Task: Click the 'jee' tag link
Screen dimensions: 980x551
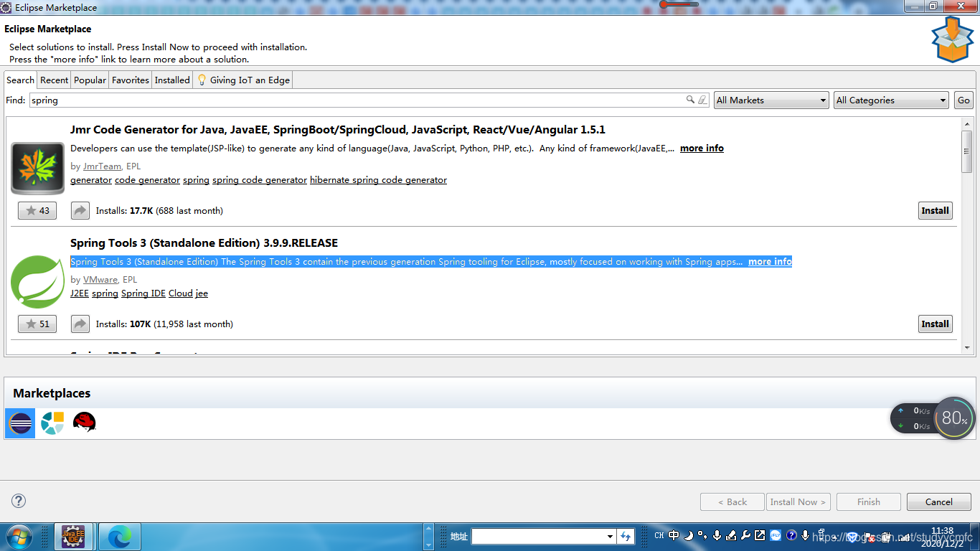Action: click(202, 293)
